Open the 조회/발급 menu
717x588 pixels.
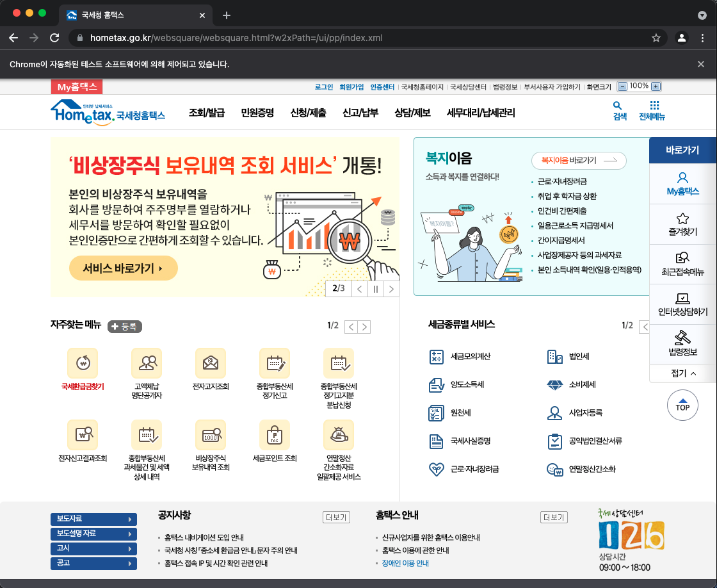pos(207,113)
